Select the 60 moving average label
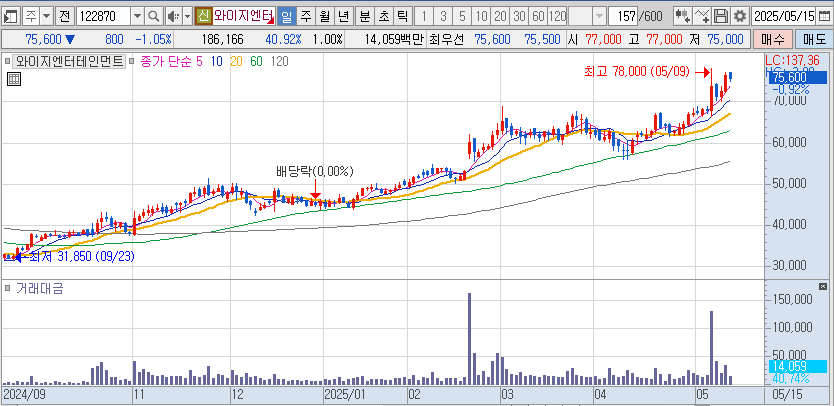The image size is (834, 406). 256,62
